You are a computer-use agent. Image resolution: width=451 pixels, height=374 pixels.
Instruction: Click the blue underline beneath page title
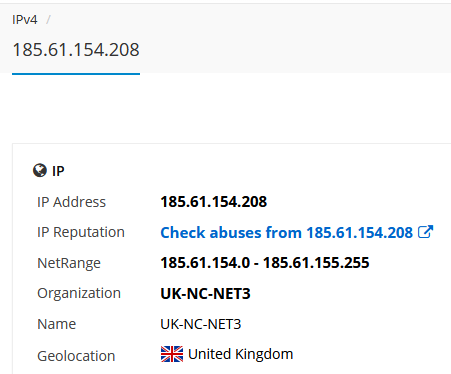tap(76, 74)
